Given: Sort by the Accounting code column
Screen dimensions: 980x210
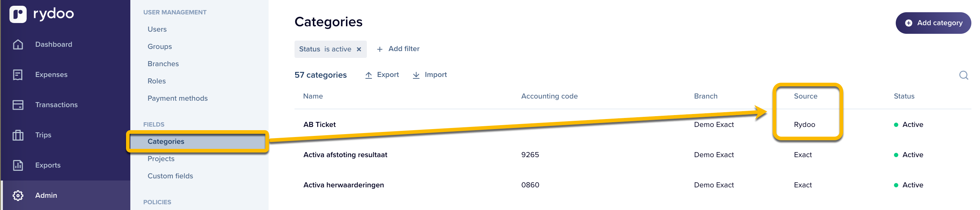Looking at the screenshot, I should (549, 96).
